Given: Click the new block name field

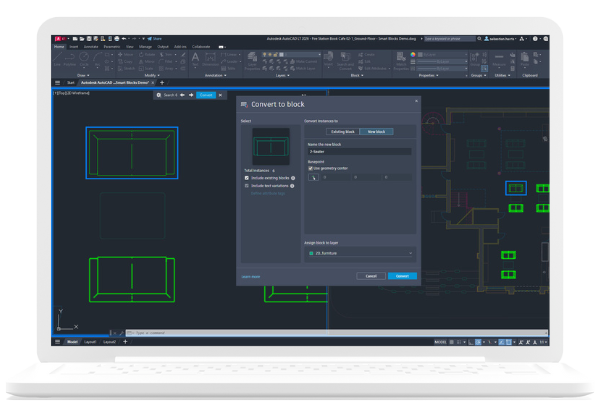Looking at the screenshot, I should click(x=359, y=152).
